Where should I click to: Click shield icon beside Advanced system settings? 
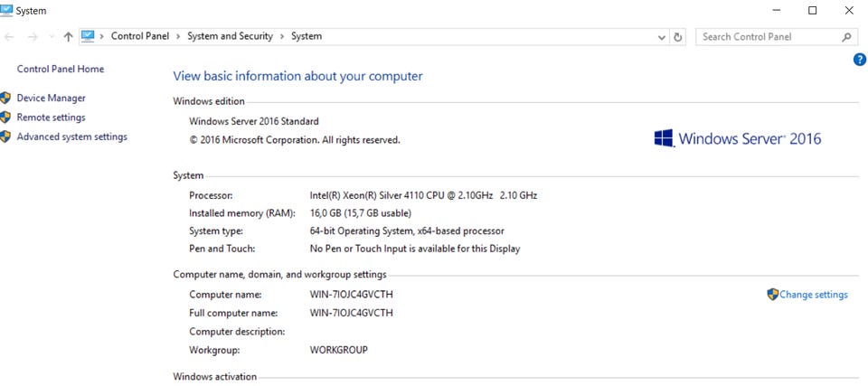pos(5,137)
